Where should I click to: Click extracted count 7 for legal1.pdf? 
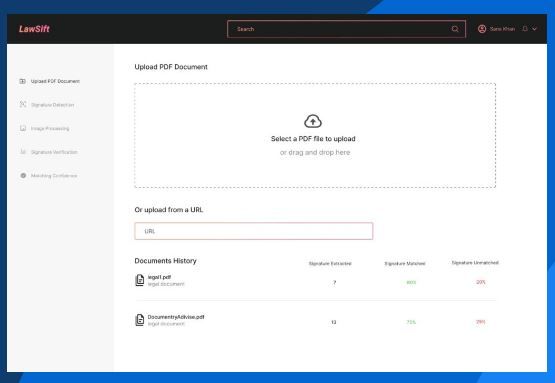[x=334, y=282]
